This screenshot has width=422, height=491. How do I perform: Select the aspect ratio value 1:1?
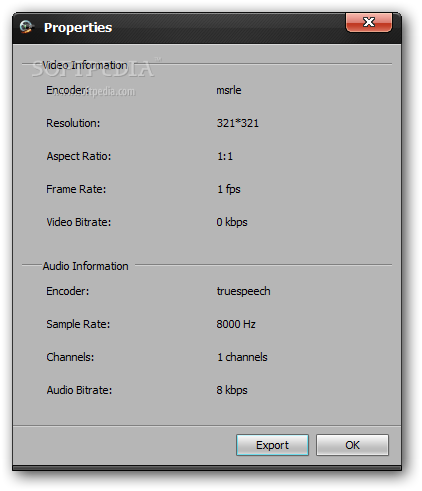pyautogui.click(x=225, y=156)
